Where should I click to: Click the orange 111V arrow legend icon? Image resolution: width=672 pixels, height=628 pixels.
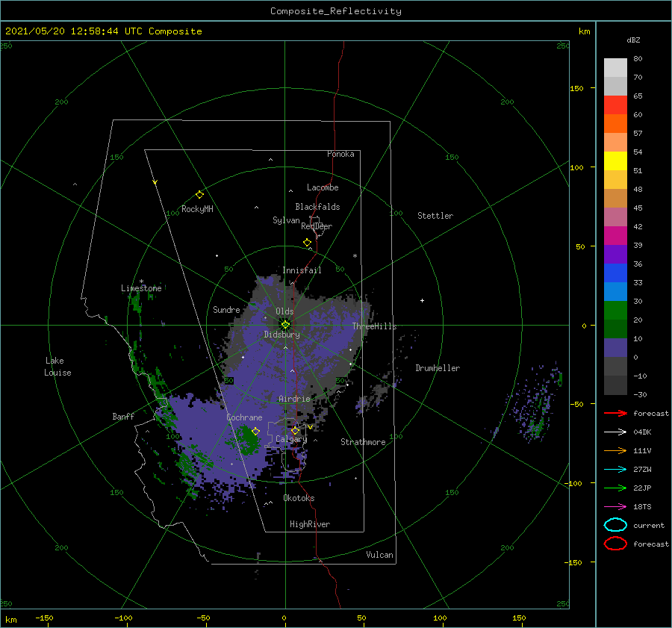(615, 450)
